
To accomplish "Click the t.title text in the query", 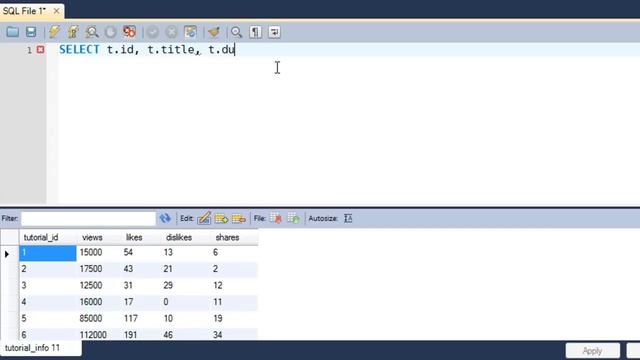I will 171,49.
